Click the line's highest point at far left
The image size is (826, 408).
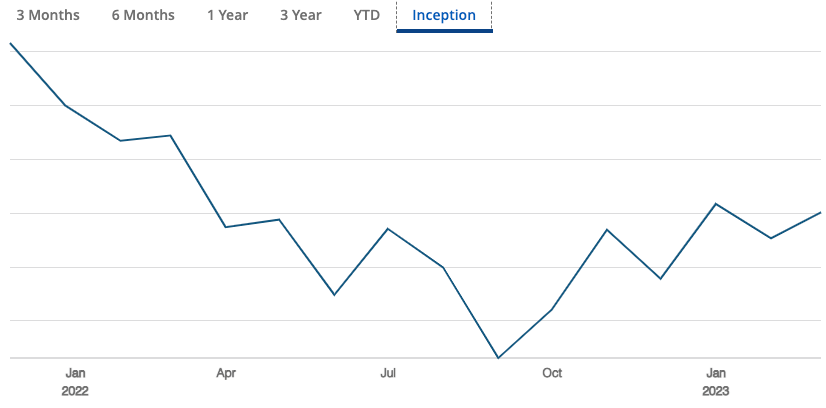pos(10,43)
